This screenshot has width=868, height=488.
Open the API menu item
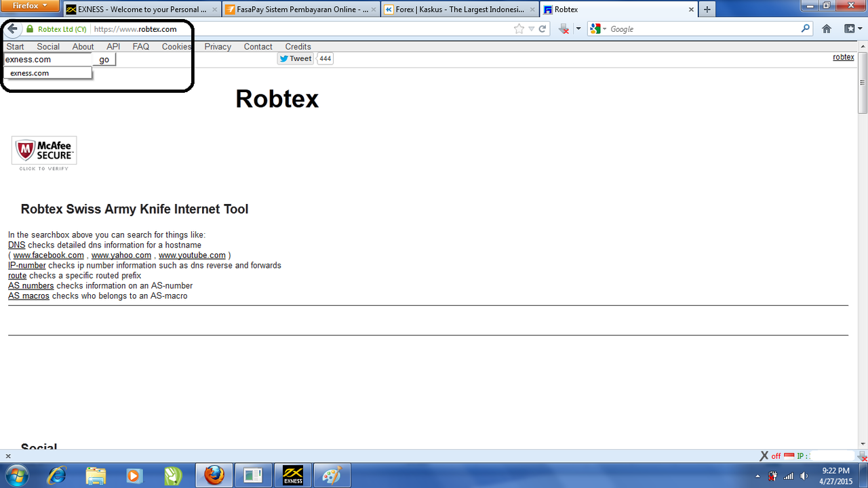click(x=113, y=47)
